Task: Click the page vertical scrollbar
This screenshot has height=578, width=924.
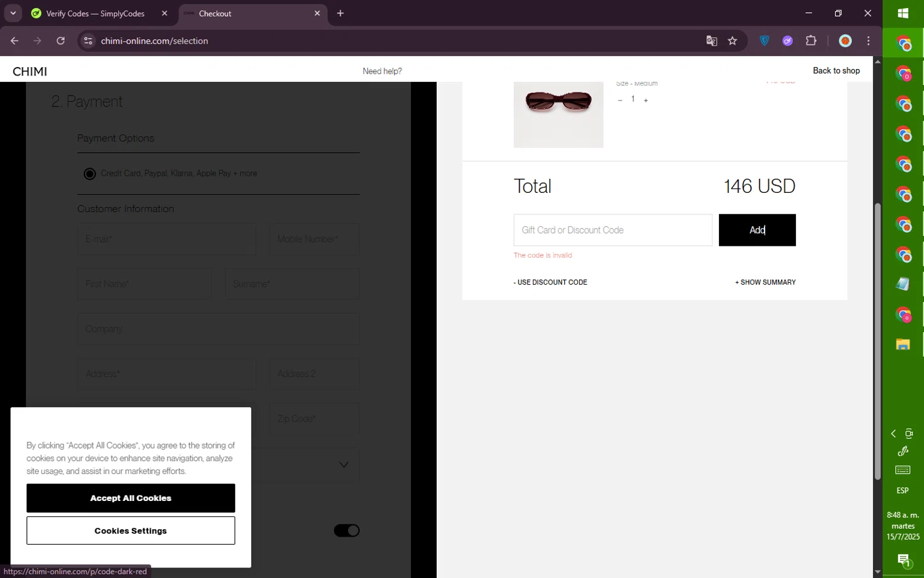Action: click(x=877, y=341)
